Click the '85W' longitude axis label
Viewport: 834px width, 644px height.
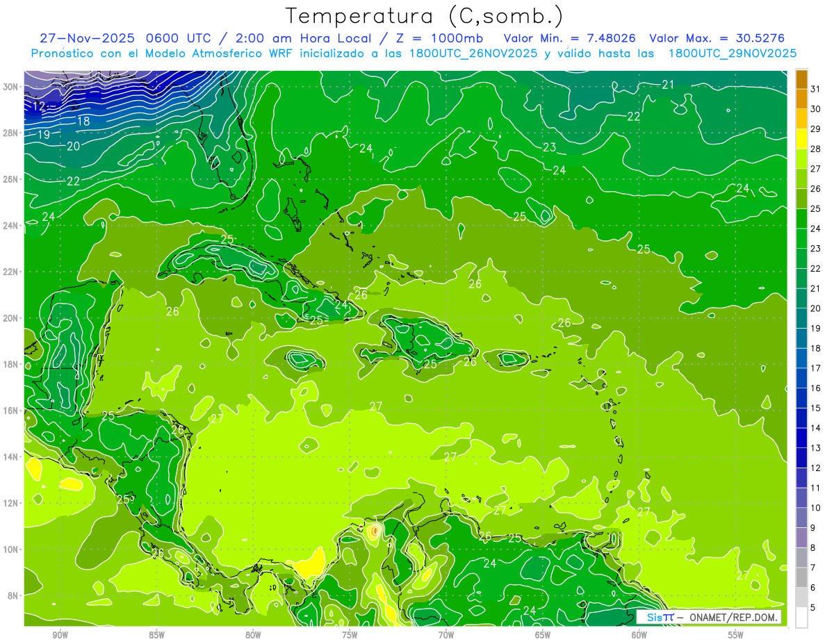pyautogui.click(x=156, y=636)
